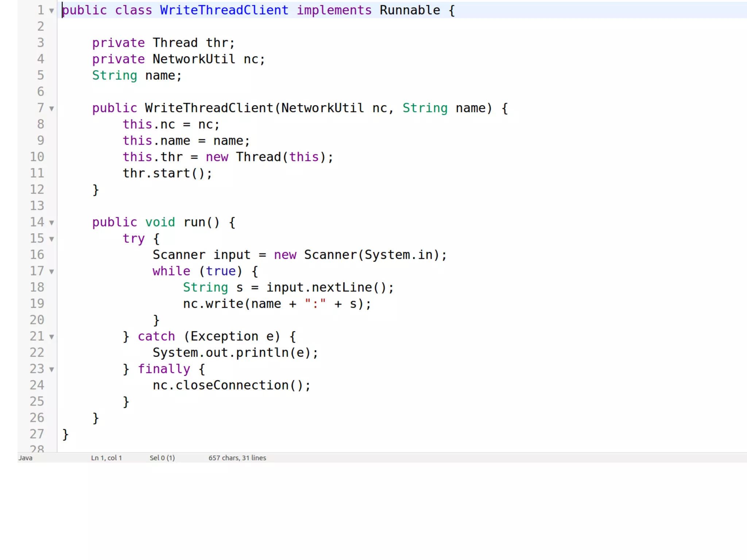Collapse the class fold arrow on line 1
747x560 pixels.
tap(51, 11)
